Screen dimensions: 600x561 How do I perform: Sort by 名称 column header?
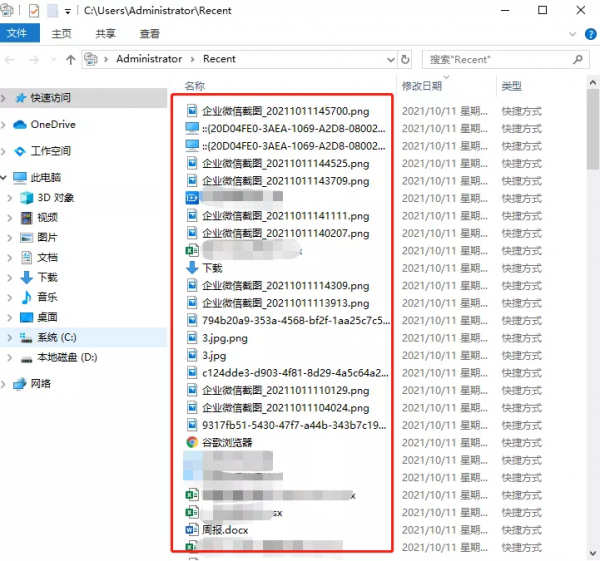195,86
